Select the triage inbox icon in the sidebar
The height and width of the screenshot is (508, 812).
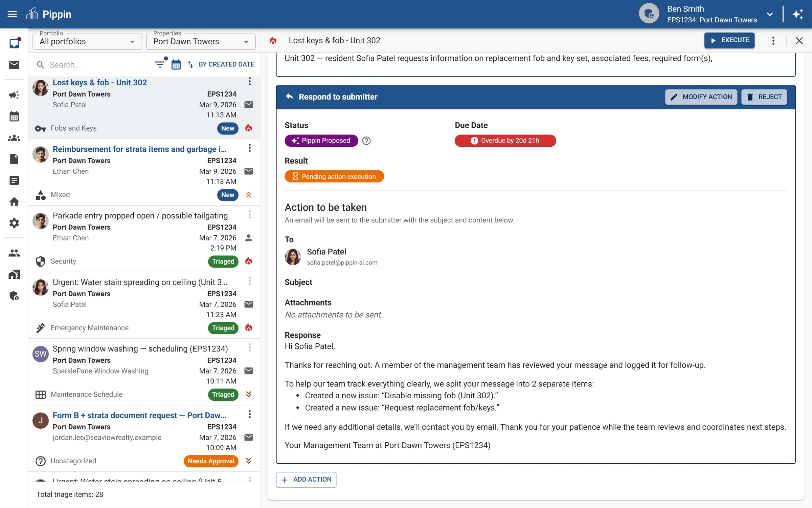point(14,43)
